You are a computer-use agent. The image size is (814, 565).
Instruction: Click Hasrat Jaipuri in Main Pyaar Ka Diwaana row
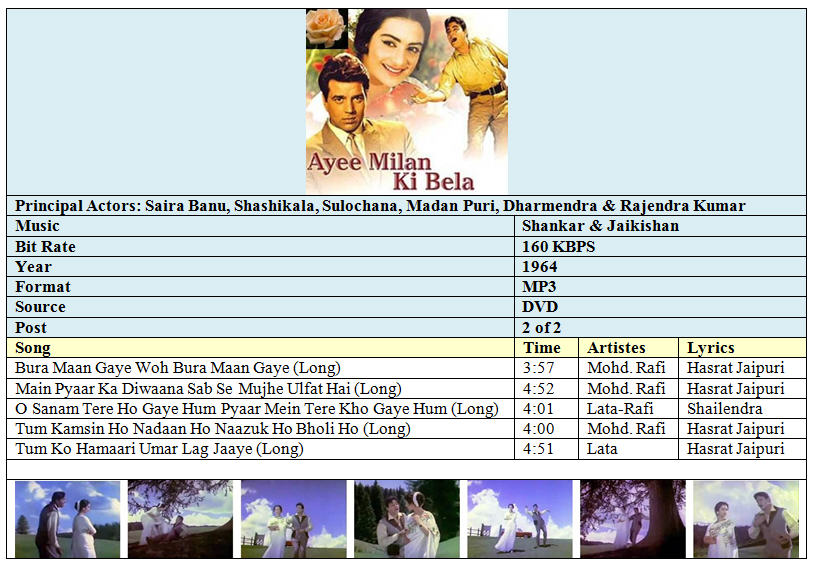pyautogui.click(x=736, y=388)
